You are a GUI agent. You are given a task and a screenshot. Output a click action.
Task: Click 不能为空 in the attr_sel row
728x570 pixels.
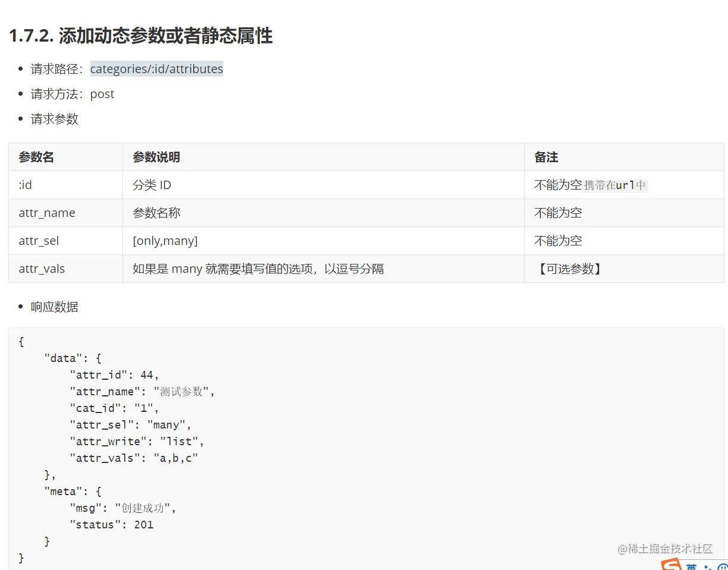[x=558, y=241]
